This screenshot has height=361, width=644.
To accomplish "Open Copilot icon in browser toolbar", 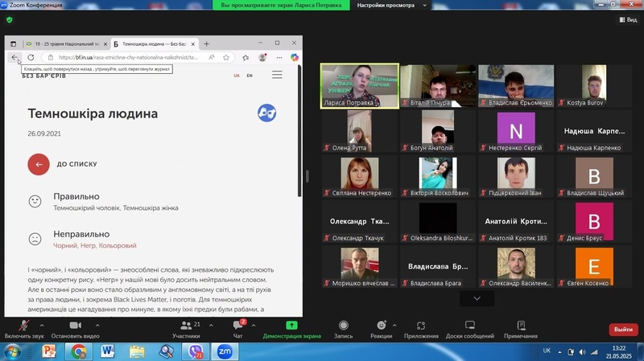I will [x=295, y=57].
